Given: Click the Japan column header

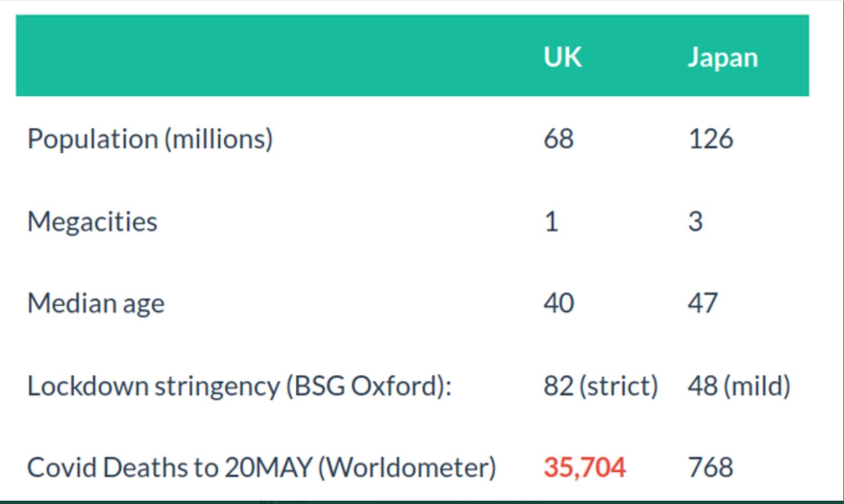Looking at the screenshot, I should pyautogui.click(x=722, y=57).
